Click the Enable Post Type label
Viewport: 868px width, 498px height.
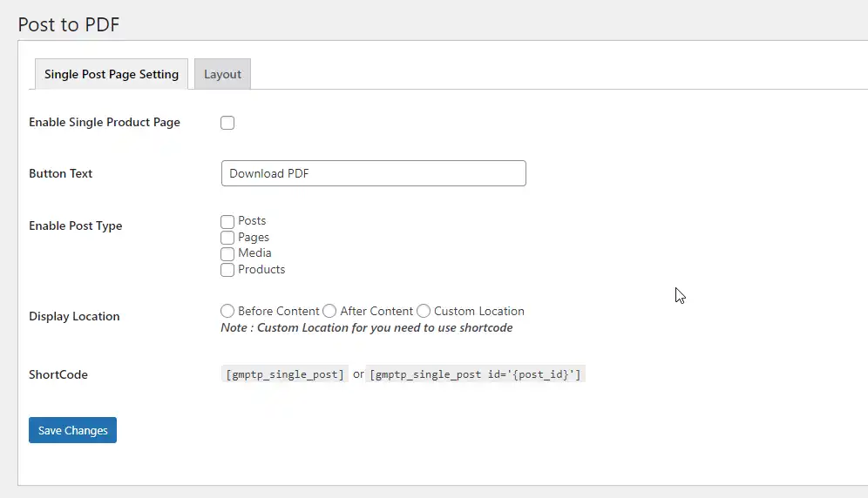tap(75, 225)
